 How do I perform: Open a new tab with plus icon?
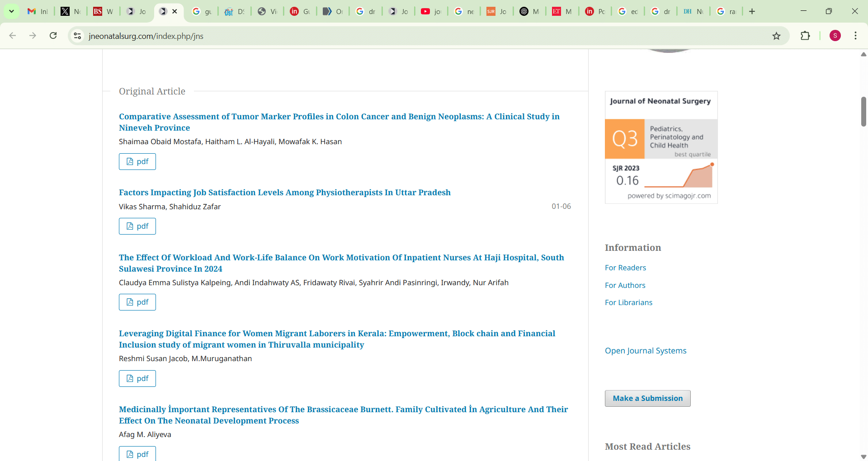752,11
